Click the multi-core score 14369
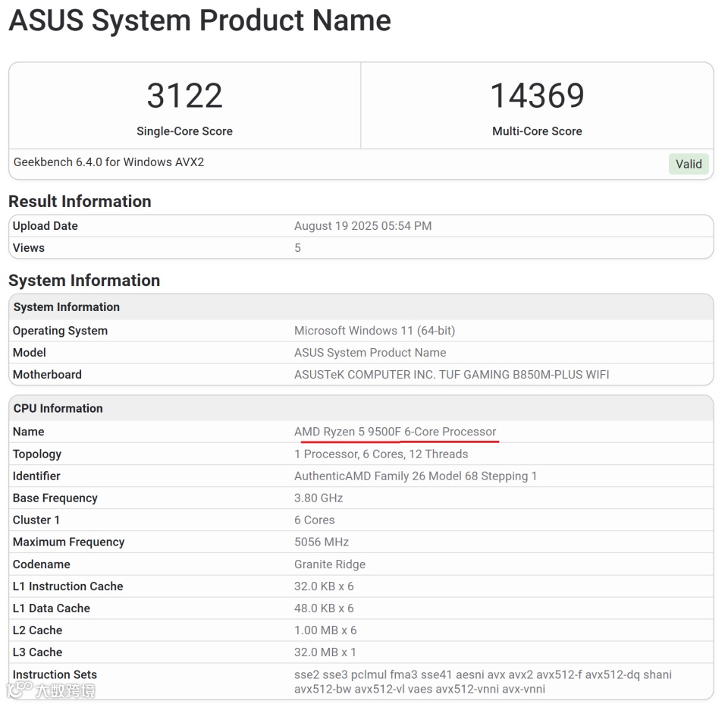Viewport: 728px width, 704px height. (537, 96)
